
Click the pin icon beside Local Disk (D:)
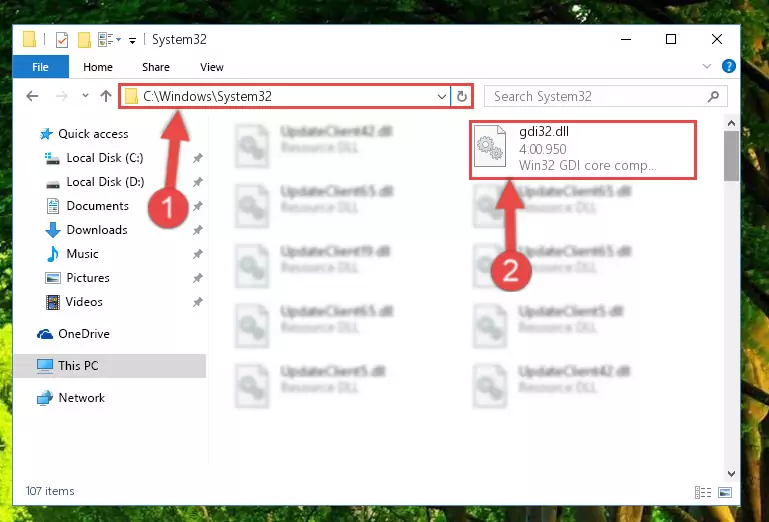198,182
